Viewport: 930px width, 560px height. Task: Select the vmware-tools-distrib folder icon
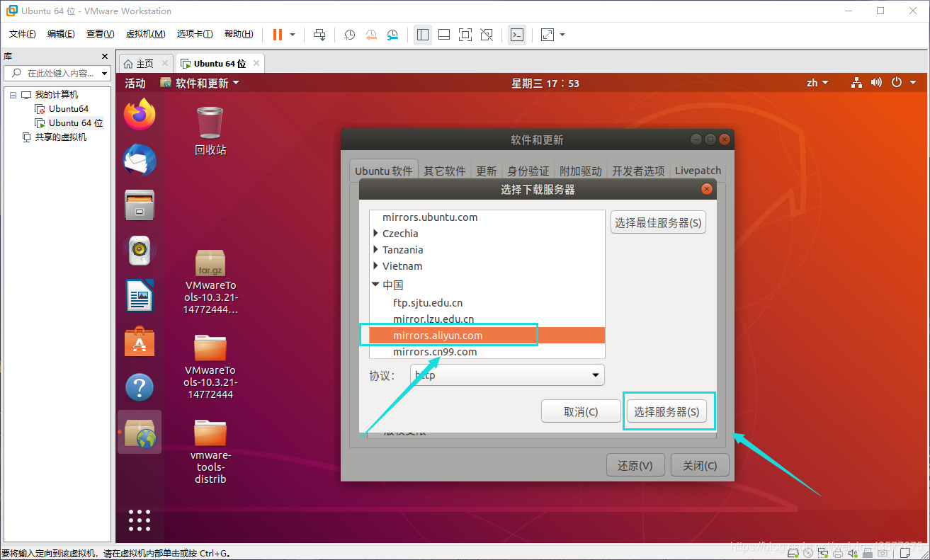pos(210,451)
